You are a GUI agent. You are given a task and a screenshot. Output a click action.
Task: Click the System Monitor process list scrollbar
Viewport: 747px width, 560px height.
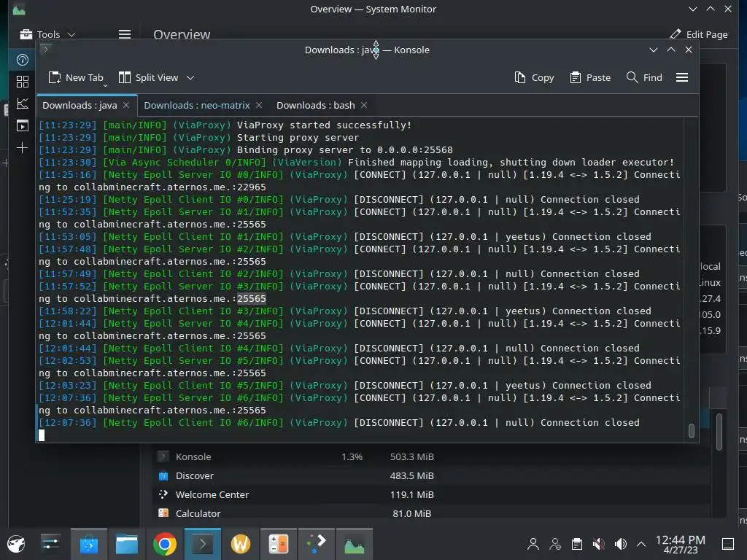(x=719, y=432)
